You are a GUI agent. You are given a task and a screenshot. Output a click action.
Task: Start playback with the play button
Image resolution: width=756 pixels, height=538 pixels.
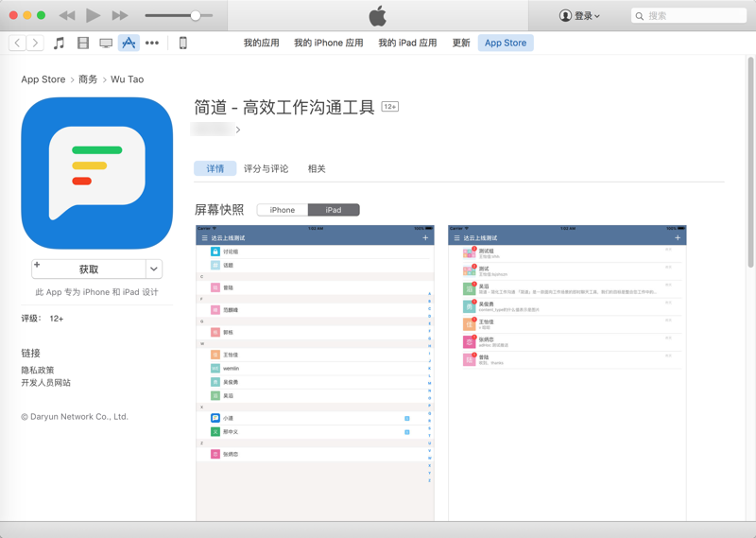93,15
